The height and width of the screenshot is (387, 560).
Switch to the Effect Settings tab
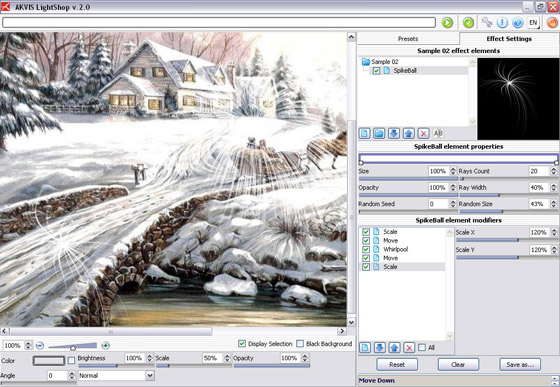tap(509, 39)
